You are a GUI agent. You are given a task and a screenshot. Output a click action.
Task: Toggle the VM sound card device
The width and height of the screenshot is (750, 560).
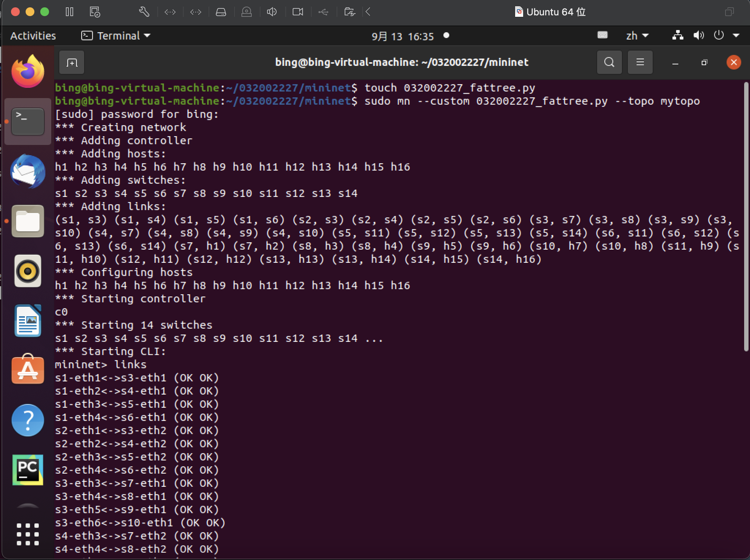(271, 12)
